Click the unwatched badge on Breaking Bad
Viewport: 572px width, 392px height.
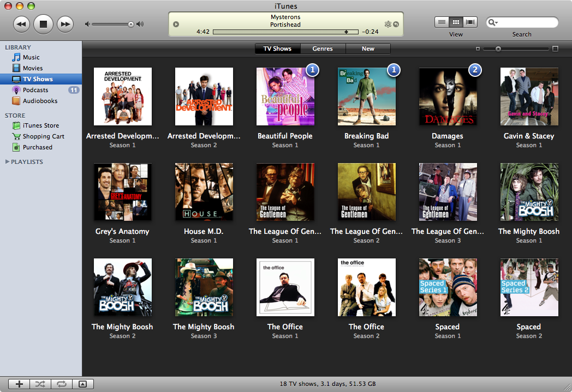pyautogui.click(x=394, y=70)
